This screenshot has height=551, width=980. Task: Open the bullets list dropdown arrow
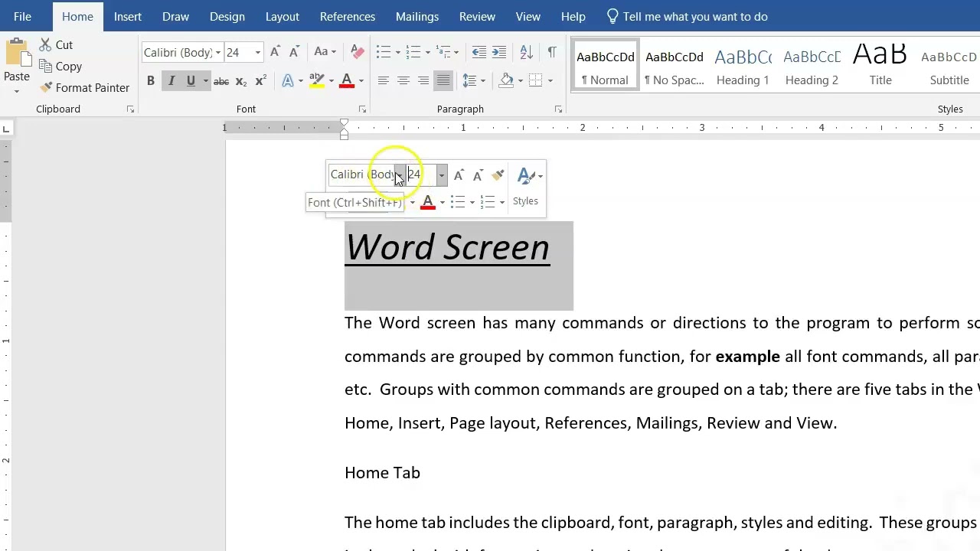click(397, 52)
